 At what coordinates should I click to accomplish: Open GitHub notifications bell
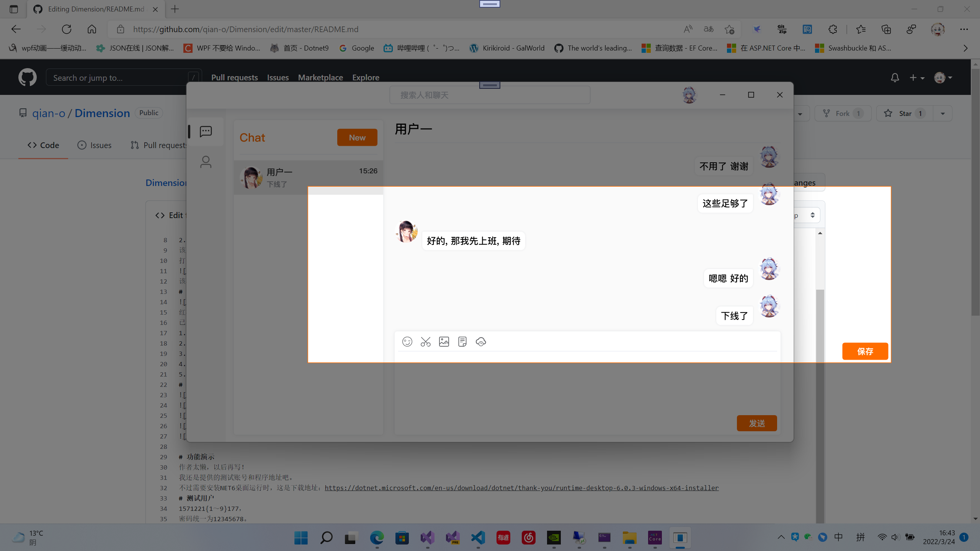click(x=895, y=78)
